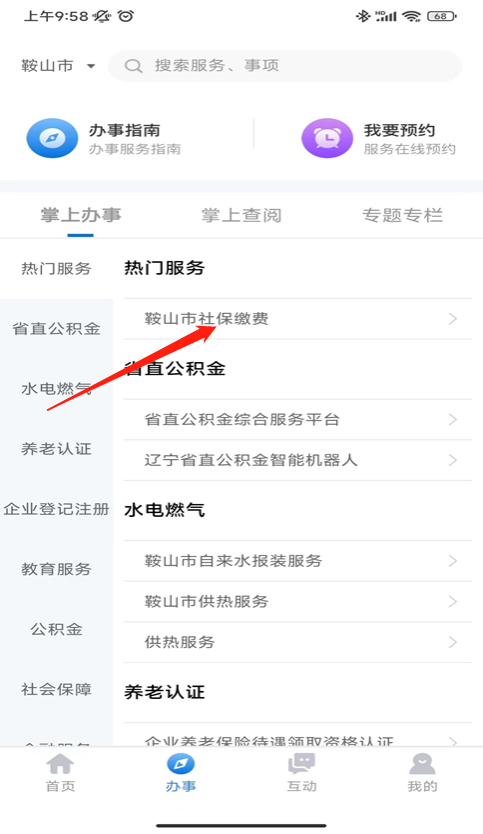Click the 搜索服务、事项 search field
The height and width of the screenshot is (834, 483).
point(285,66)
